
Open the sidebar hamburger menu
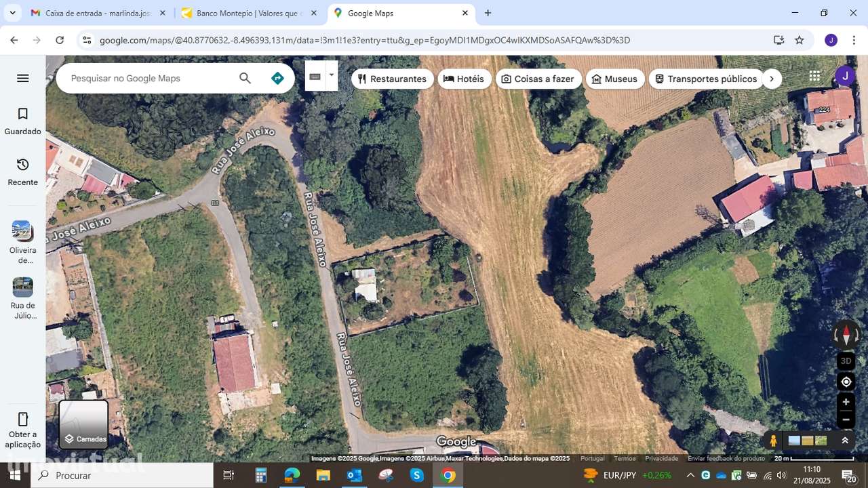coord(22,78)
